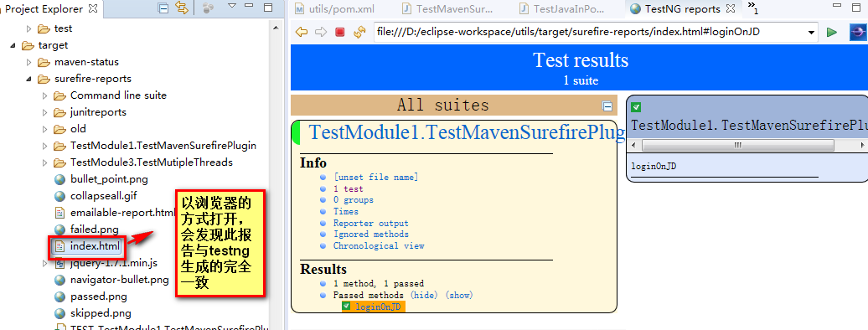Select index.html in Project Explorer
868x330 pixels.
click(x=95, y=246)
